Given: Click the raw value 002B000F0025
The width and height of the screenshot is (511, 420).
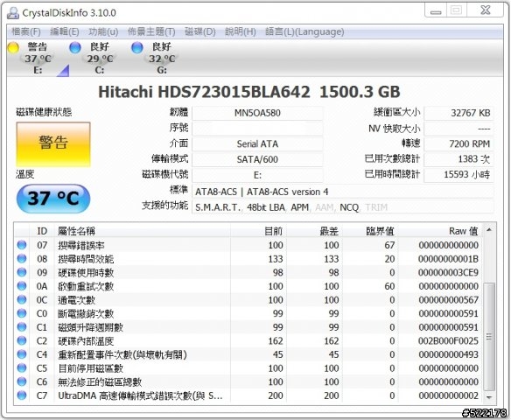Looking at the screenshot, I should point(448,341).
